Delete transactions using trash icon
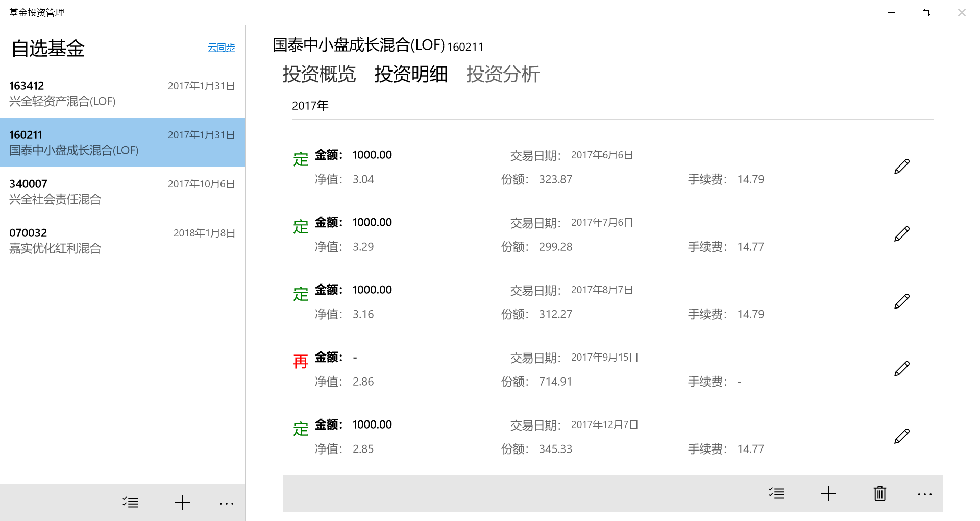 (x=879, y=493)
